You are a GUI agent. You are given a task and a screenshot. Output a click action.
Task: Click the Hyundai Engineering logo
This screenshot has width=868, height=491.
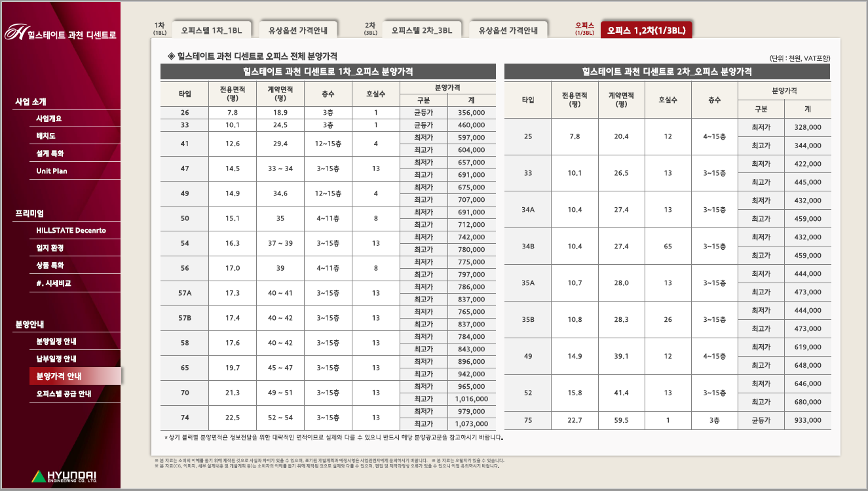pos(64,477)
